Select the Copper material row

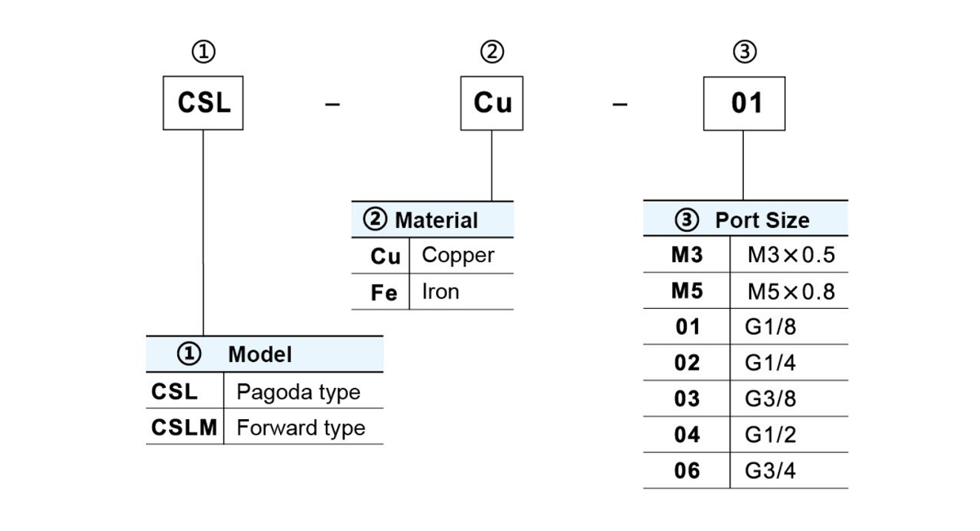[x=433, y=256]
